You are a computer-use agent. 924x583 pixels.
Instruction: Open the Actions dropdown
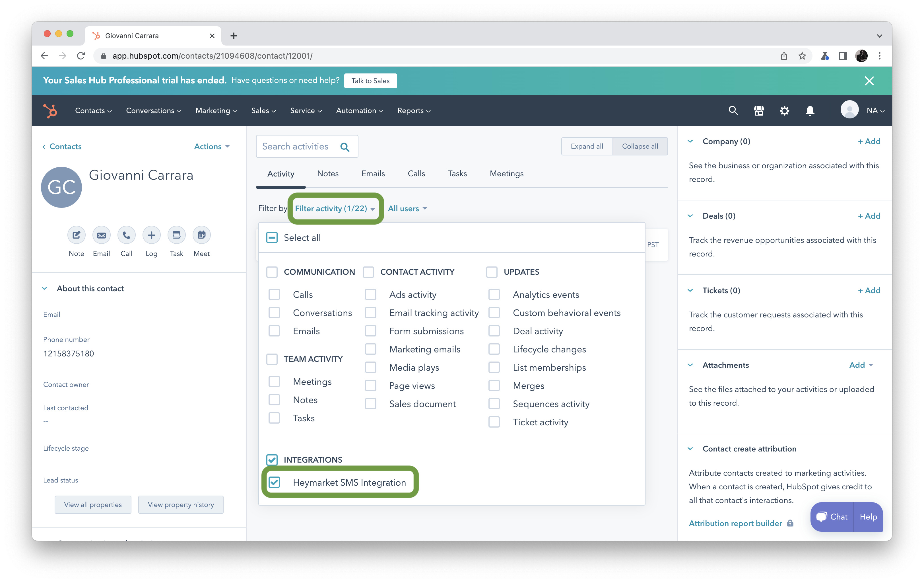212,147
